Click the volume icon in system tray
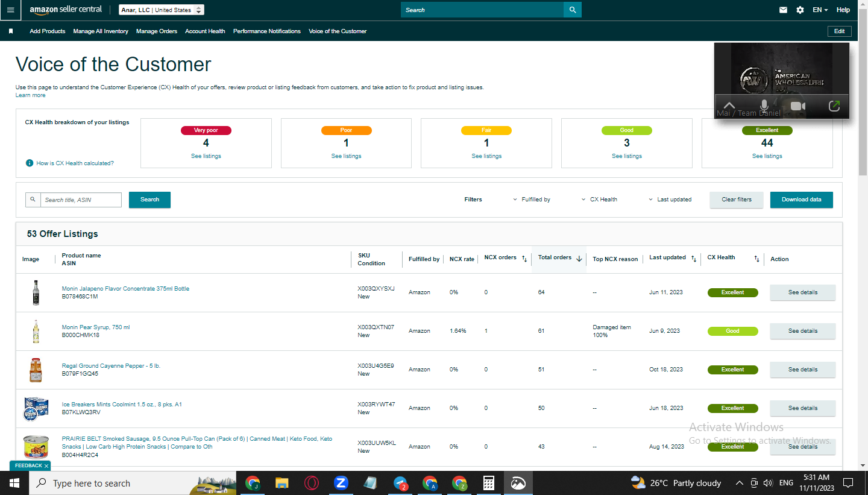Screen dimensions: 868x495 (x=768, y=483)
